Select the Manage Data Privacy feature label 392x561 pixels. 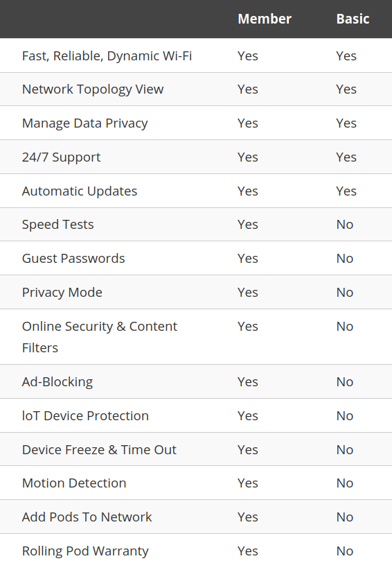[x=85, y=123]
